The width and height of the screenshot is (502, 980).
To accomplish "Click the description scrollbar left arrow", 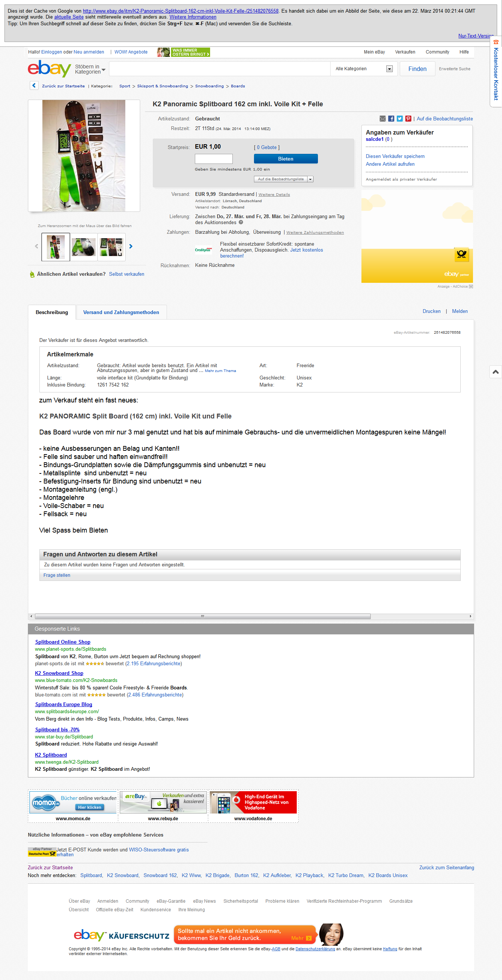I will click(x=31, y=616).
